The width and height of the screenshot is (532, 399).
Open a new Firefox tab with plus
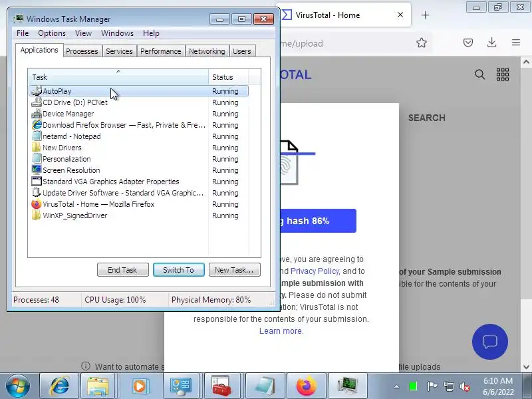pos(425,15)
